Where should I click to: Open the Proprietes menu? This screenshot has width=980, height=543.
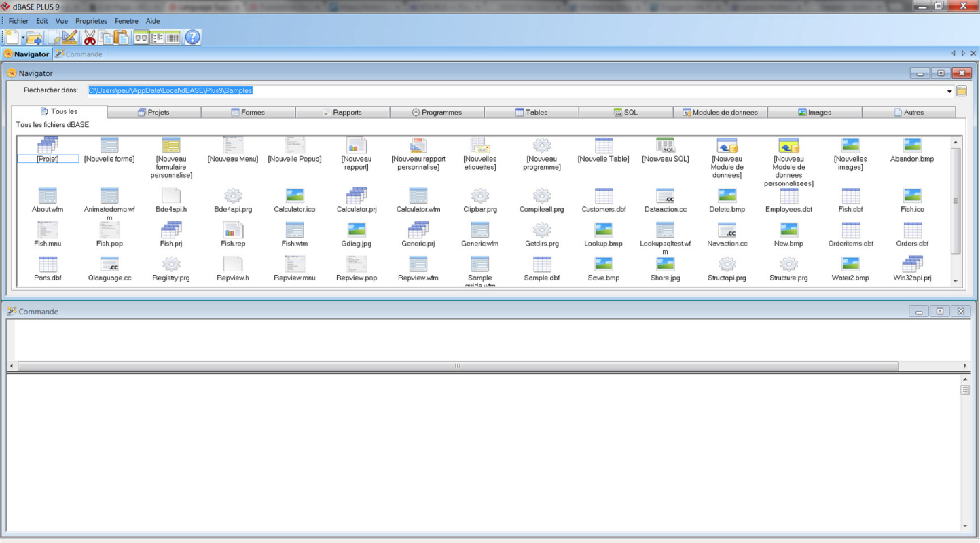click(91, 21)
